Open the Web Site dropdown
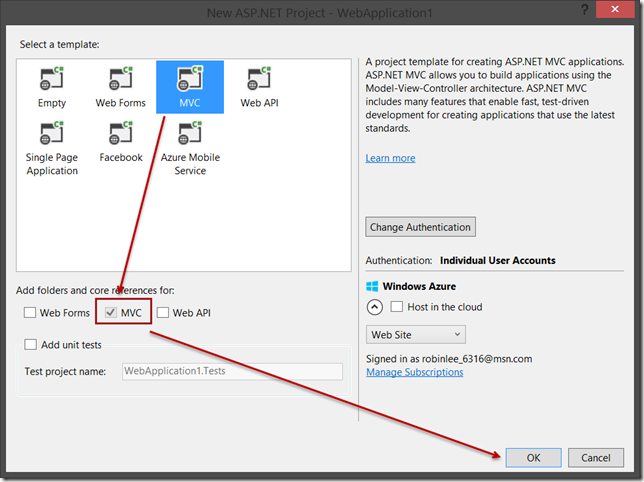The image size is (644, 482). tap(416, 335)
